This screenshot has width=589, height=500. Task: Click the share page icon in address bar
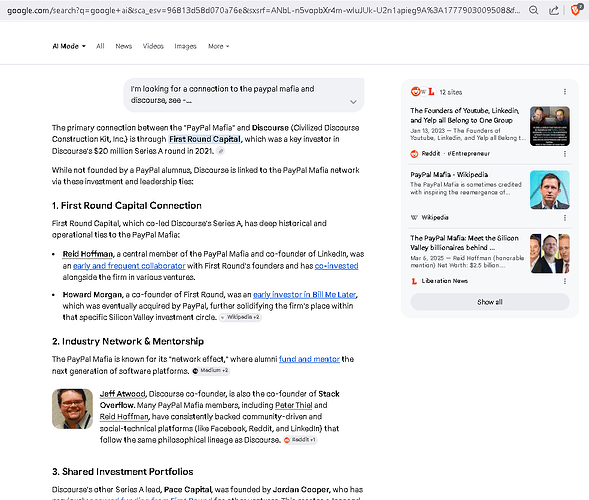tap(554, 10)
